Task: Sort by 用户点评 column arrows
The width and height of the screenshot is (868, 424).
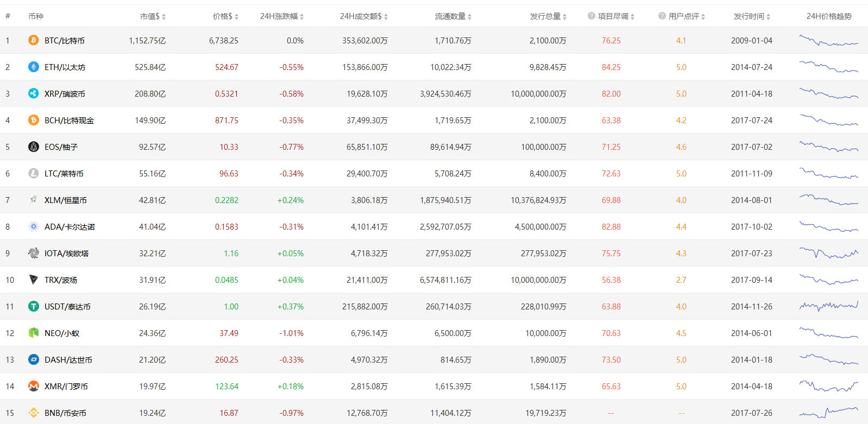Action: (703, 17)
